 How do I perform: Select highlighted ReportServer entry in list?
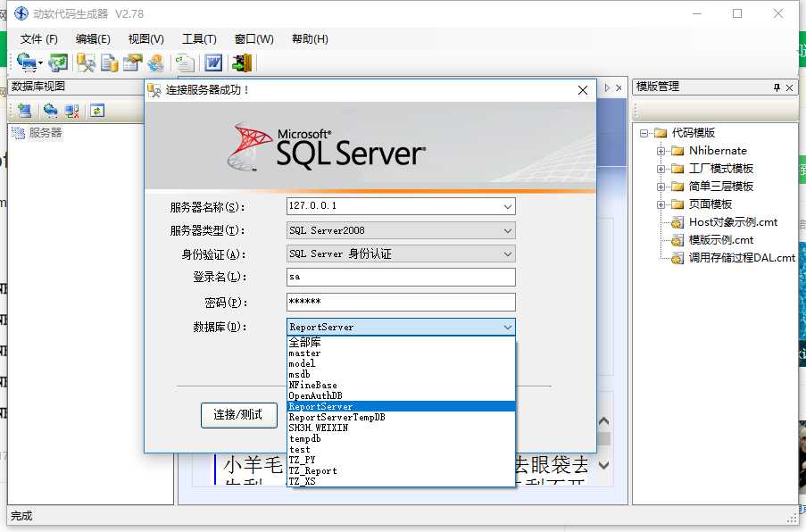pos(401,406)
